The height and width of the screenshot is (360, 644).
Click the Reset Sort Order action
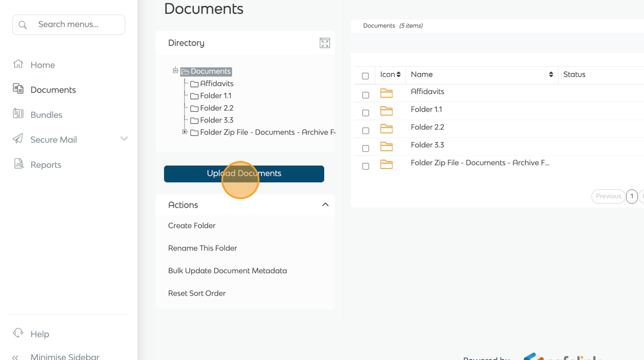(197, 293)
